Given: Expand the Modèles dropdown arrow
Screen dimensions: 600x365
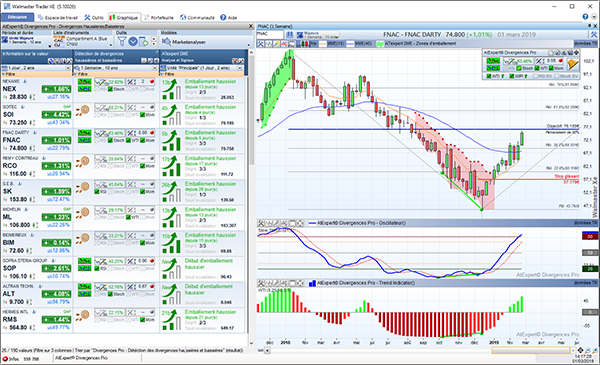Looking at the screenshot, I should (249, 45).
